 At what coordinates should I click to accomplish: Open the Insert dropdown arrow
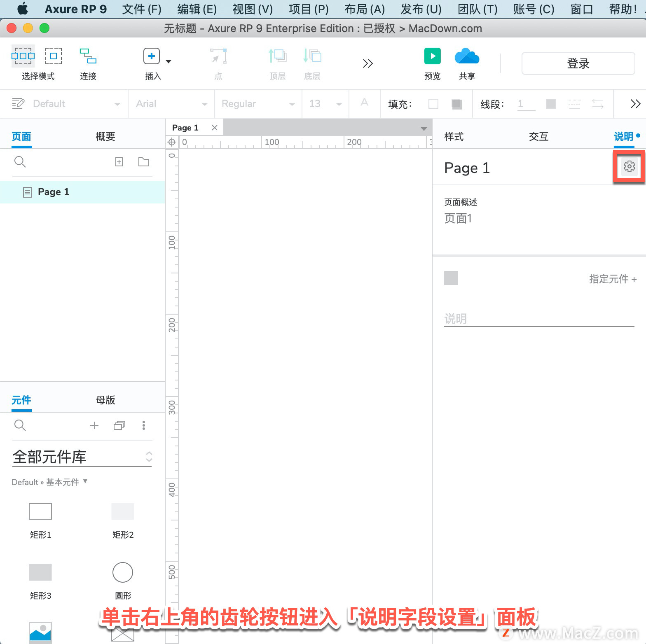point(168,61)
